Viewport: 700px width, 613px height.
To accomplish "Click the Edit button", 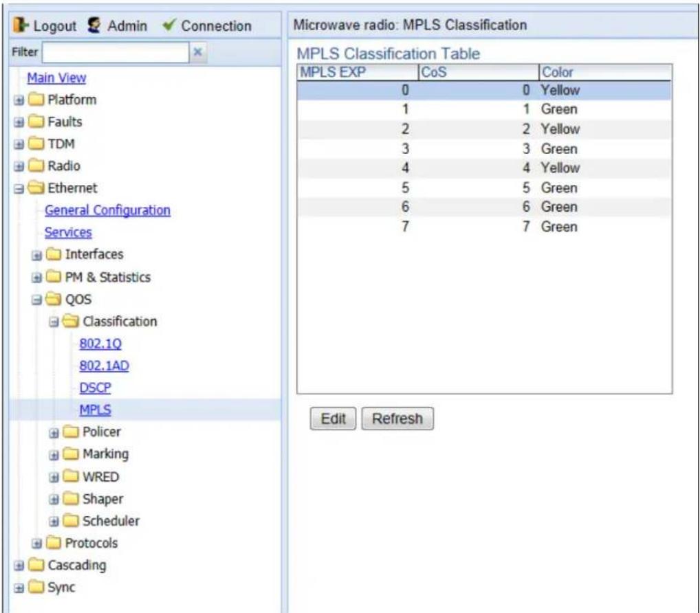I will (333, 419).
